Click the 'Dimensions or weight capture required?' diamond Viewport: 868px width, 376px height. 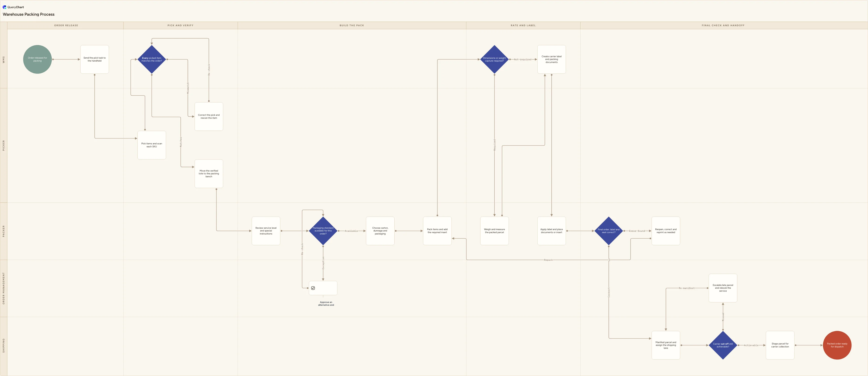point(494,59)
